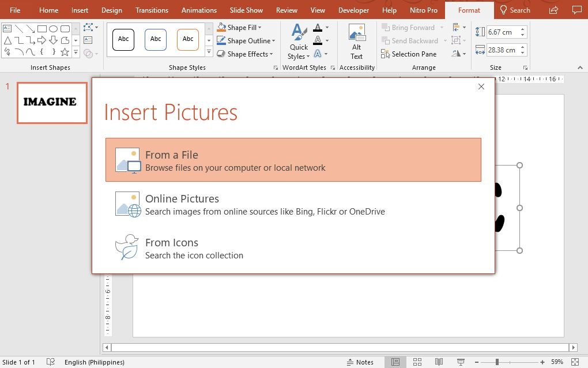This screenshot has width=588, height=368.
Task: Open the Transitions tab
Action: coord(152,10)
